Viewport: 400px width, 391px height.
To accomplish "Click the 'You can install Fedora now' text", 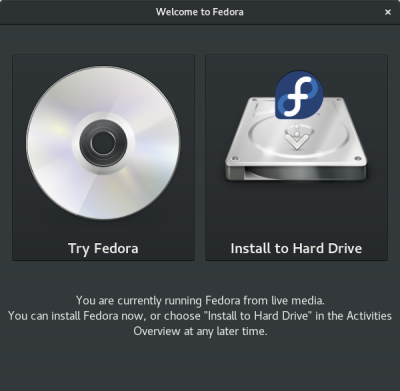I will click(x=77, y=316).
